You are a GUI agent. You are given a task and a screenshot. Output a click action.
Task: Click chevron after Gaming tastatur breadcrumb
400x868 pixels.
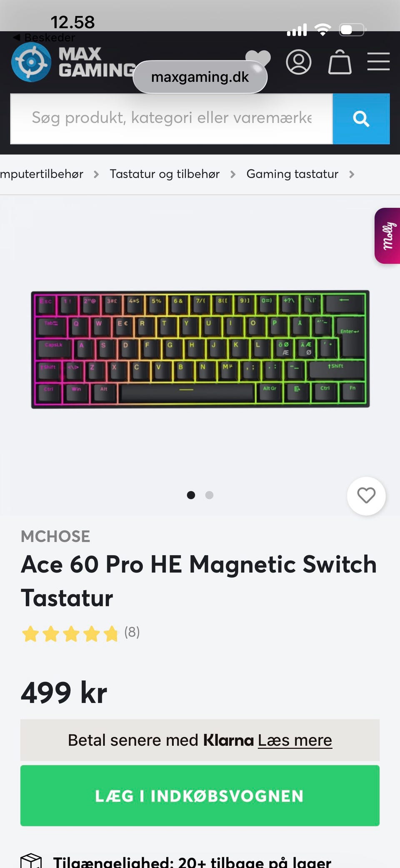click(x=352, y=174)
